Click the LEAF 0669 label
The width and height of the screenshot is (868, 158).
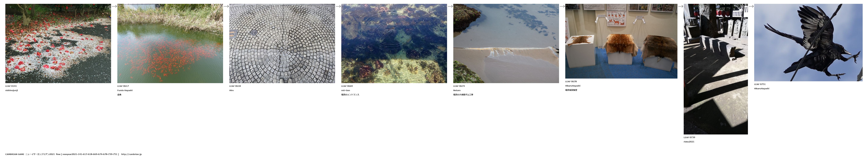pyautogui.click(x=347, y=86)
